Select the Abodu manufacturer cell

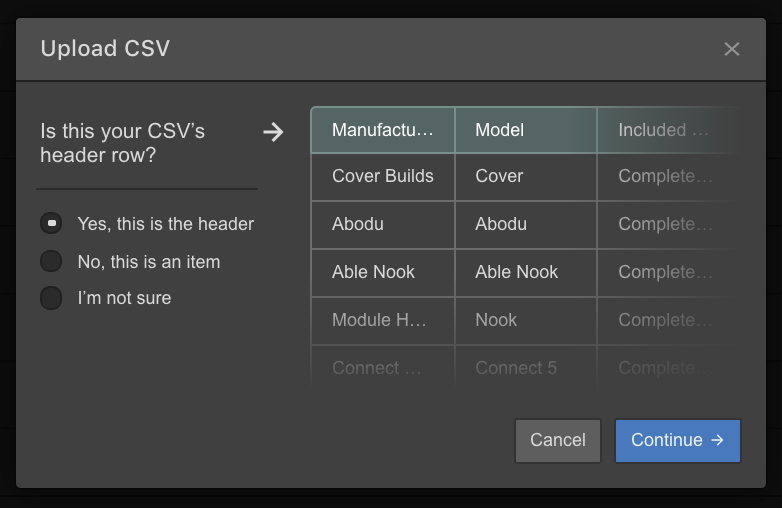383,224
